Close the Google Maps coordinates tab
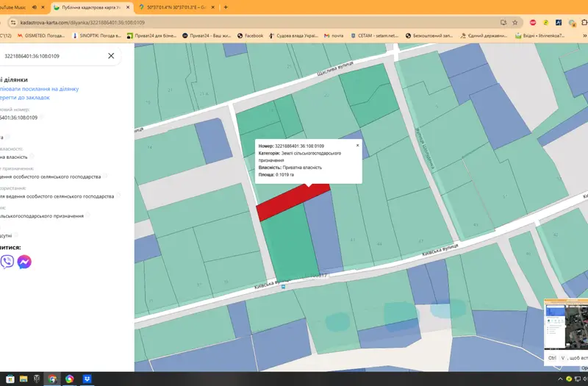The image size is (588, 386). pyautogui.click(x=212, y=7)
